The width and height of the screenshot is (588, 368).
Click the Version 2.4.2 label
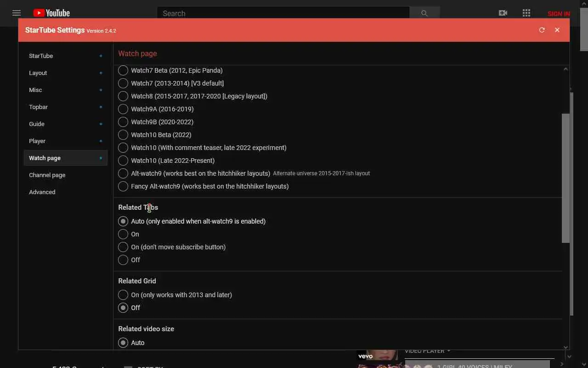(101, 31)
